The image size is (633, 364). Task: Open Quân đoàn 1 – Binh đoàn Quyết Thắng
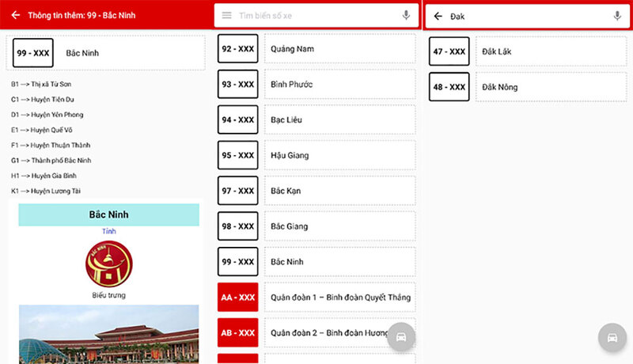pos(340,297)
